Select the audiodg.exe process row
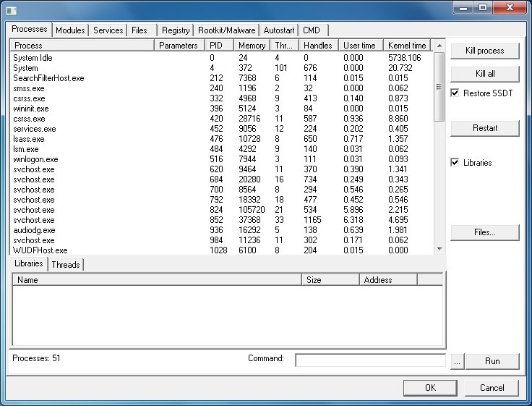The height and width of the screenshot is (406, 532). pyautogui.click(x=33, y=230)
